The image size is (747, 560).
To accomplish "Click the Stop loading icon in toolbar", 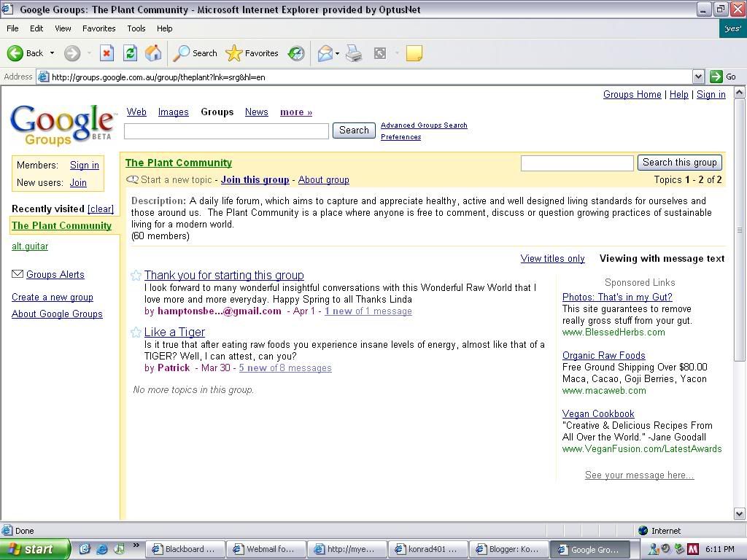I will (107, 53).
